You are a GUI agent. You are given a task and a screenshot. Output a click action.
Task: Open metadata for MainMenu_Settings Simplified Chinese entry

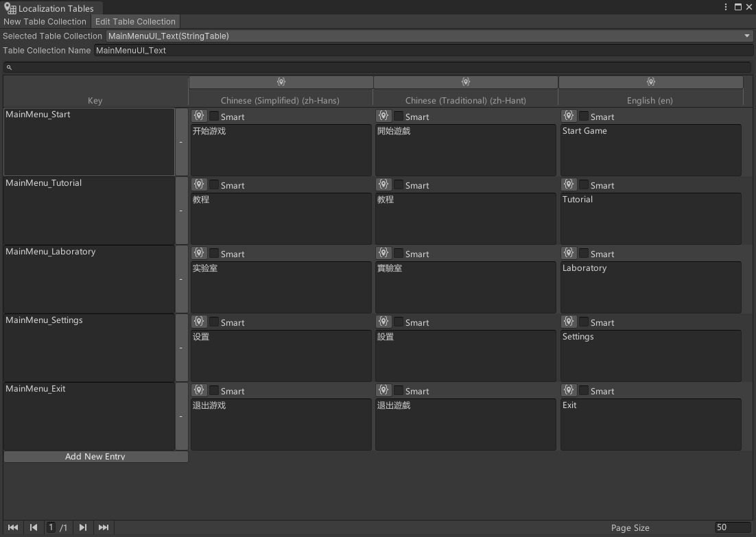[199, 322]
